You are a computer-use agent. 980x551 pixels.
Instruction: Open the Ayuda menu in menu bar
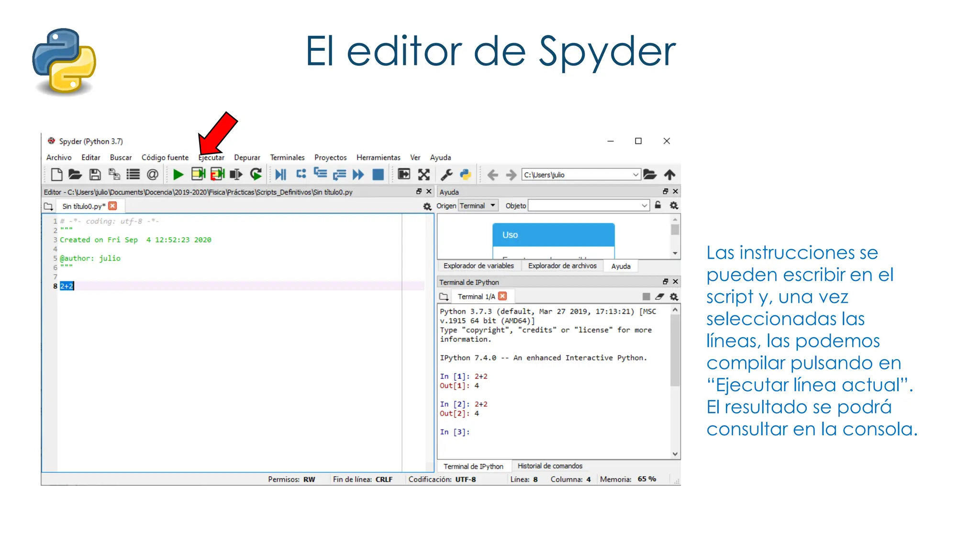[x=440, y=157]
